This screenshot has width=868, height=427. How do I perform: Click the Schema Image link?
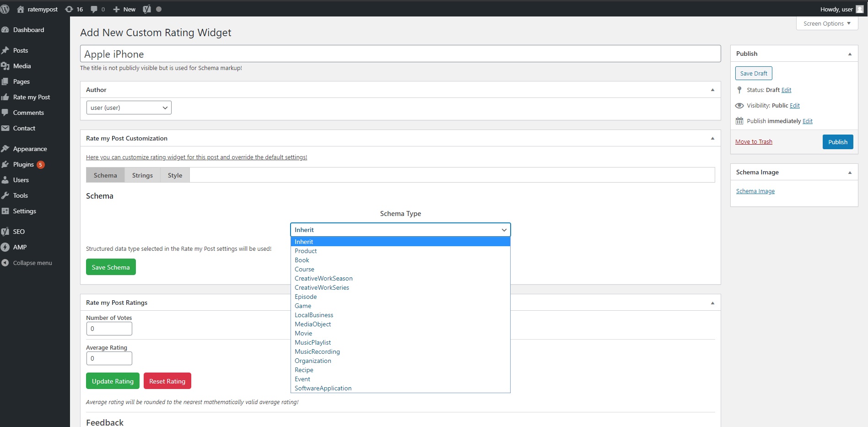coord(755,191)
